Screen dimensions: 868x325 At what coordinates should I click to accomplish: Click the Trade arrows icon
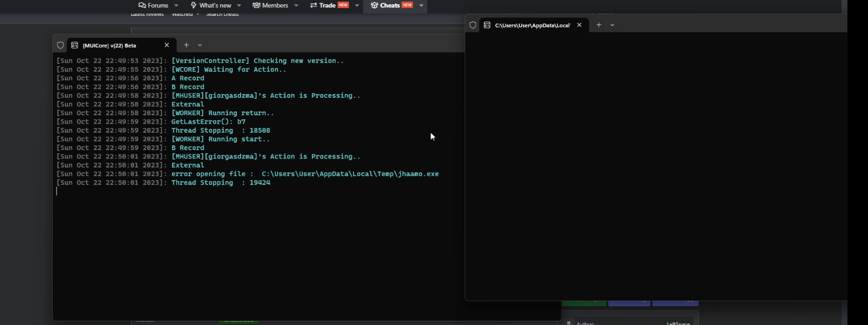(313, 5)
